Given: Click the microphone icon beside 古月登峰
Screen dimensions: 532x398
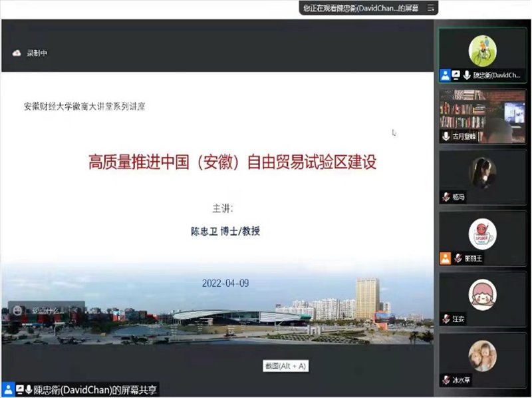Looking at the screenshot, I should click(x=446, y=136).
